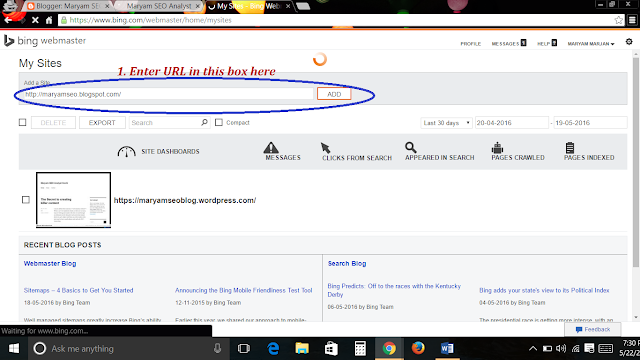640x360 pixels.
Task: Switch to the Maryam SEO Analyst tab
Action: [159, 6]
